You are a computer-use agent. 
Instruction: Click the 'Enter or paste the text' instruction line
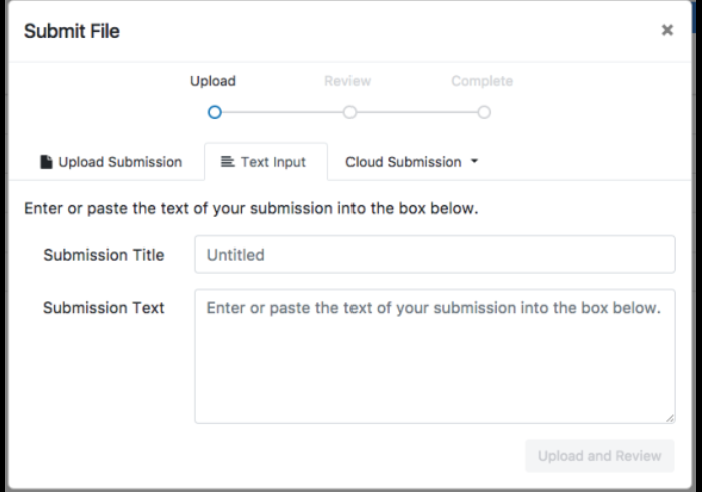(x=251, y=208)
